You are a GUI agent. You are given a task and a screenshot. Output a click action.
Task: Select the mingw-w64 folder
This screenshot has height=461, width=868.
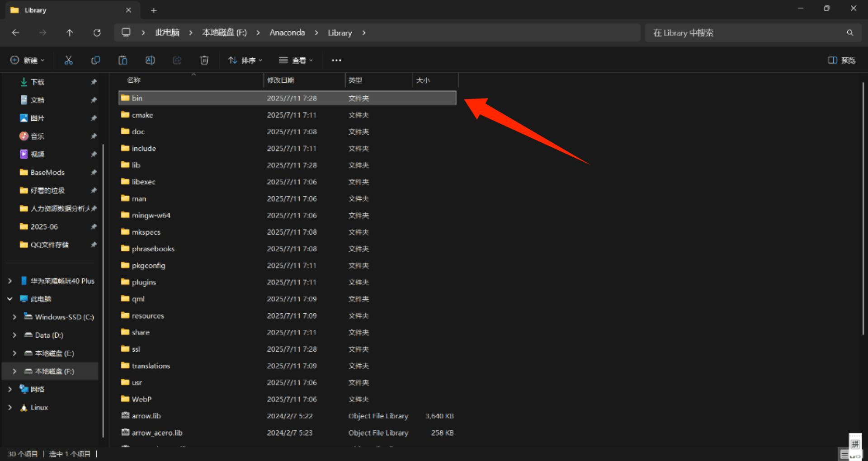288,215
